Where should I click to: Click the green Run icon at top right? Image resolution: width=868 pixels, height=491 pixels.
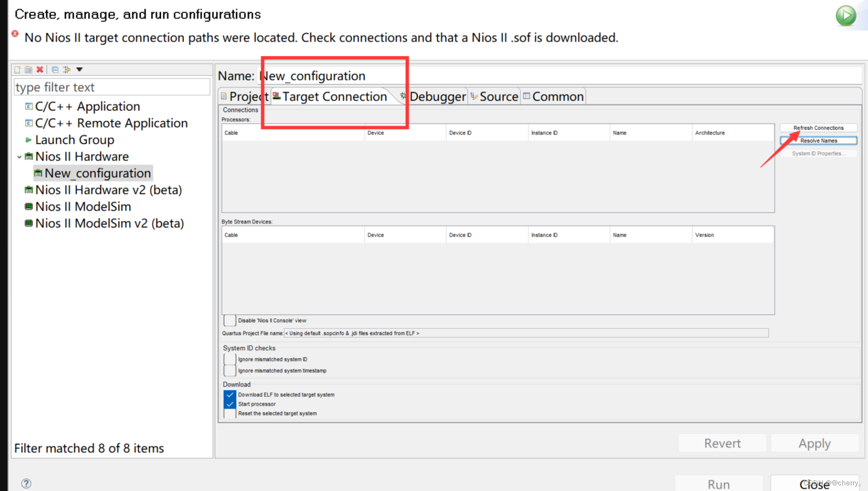pos(846,16)
